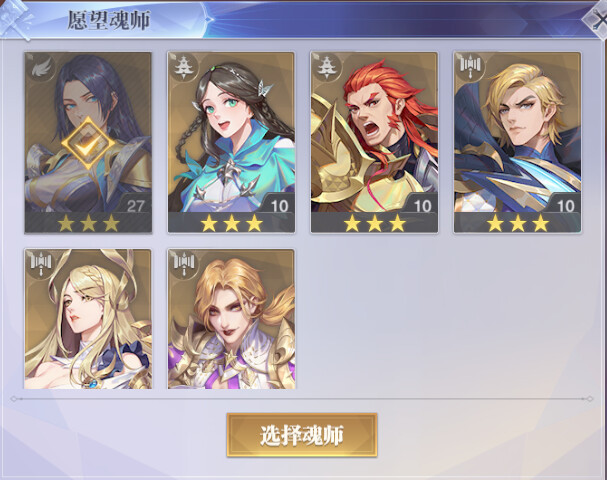Click the tower icon on long blonde woman card
607x480 pixels.
(40, 263)
